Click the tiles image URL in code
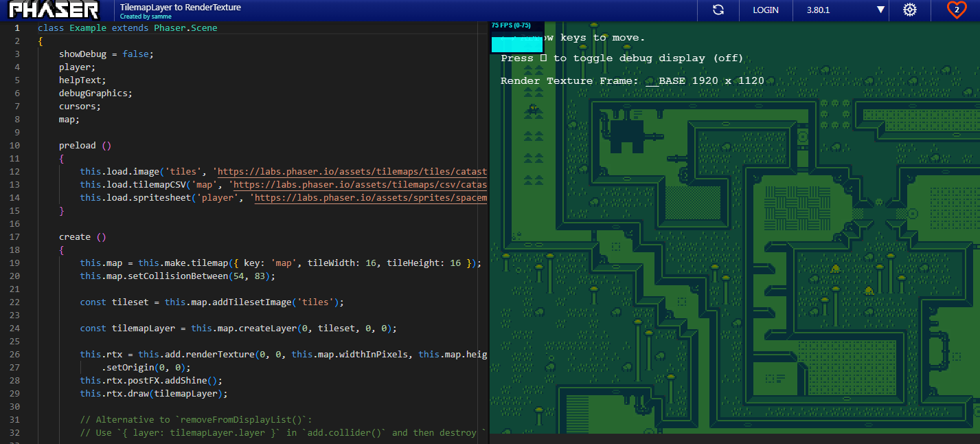This screenshot has height=444, width=980. [352, 171]
